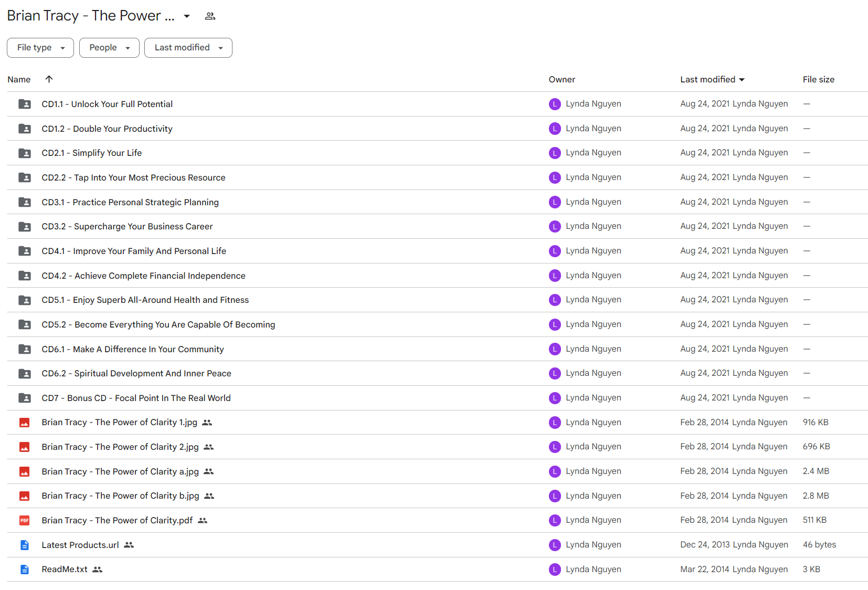Click folder icon for CD5.2 Become Everything
This screenshot has width=868, height=590.
[x=25, y=324]
